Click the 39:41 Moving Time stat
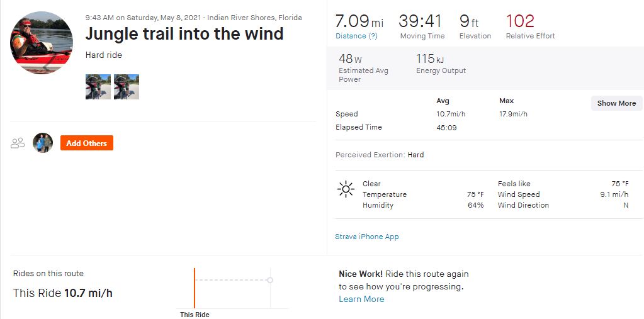 coord(422,26)
